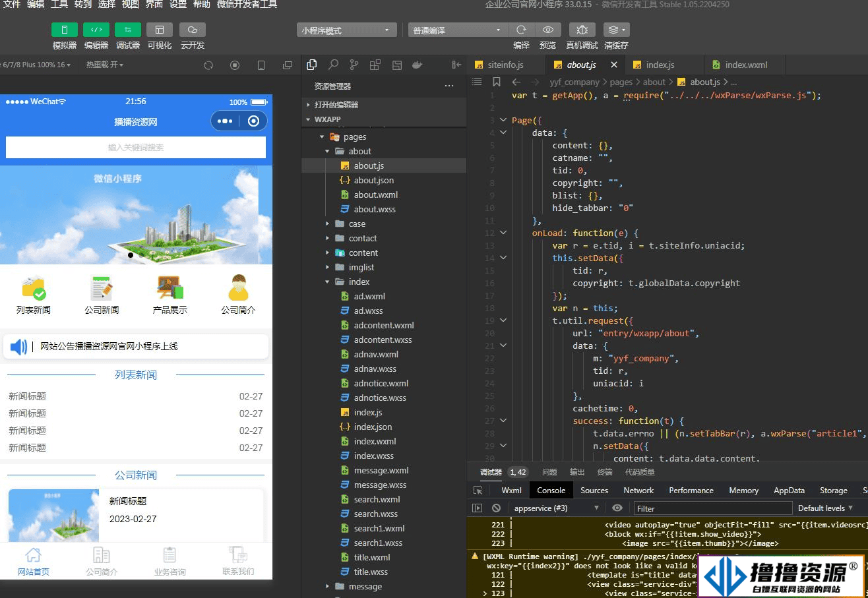Image resolution: width=868 pixels, height=598 pixels.
Task: Open the Cloud Development button
Action: pos(193,30)
